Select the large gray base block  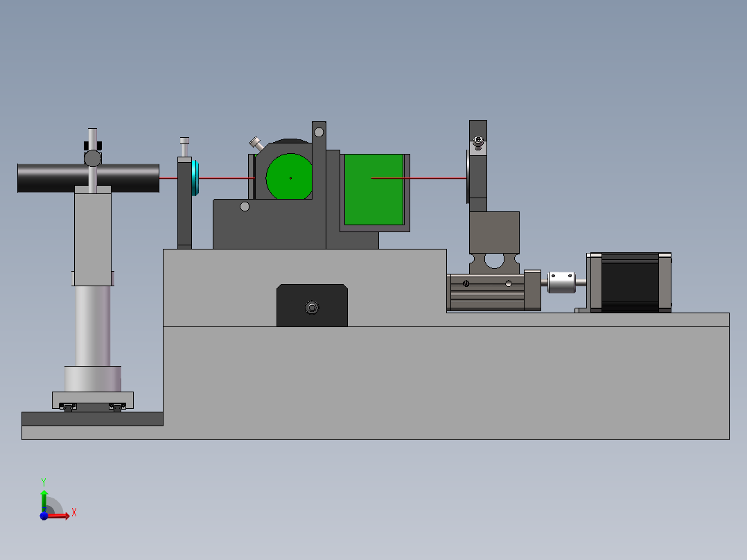(x=446, y=383)
